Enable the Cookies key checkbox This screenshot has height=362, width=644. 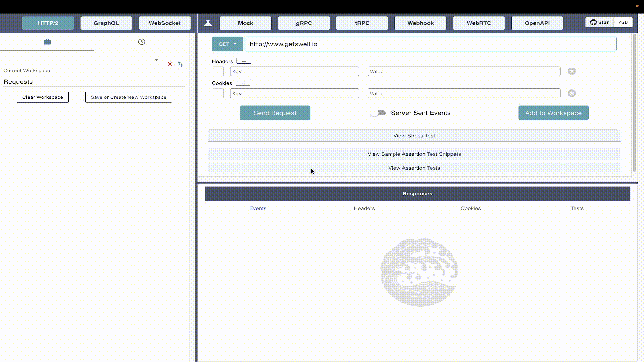(x=218, y=93)
